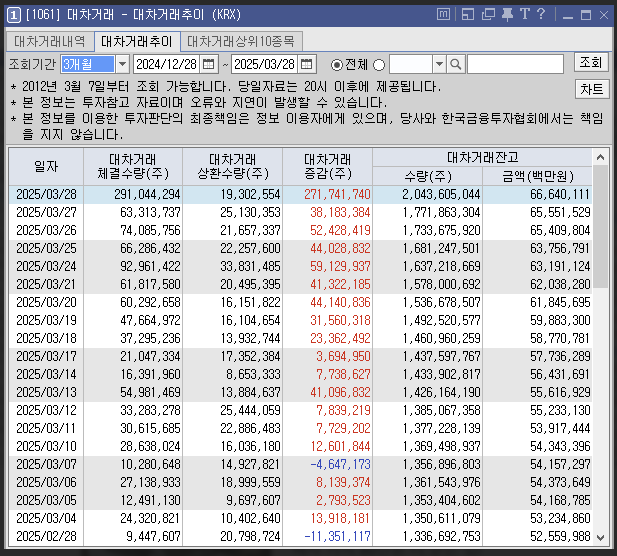Click value 24,320,821 in 03/04 row

pyautogui.click(x=150, y=519)
